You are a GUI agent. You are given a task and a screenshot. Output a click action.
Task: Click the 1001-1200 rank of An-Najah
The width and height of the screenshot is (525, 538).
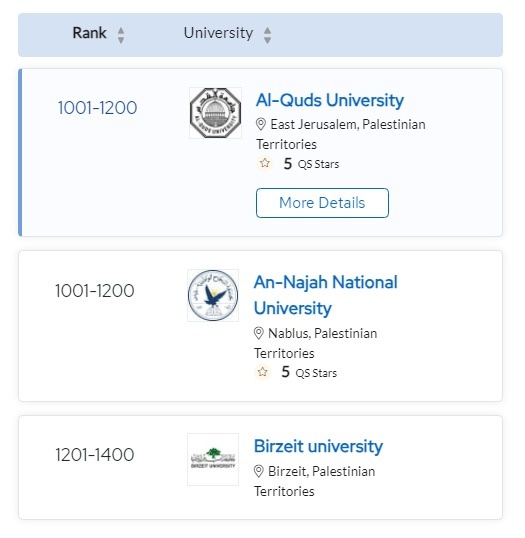coord(95,291)
